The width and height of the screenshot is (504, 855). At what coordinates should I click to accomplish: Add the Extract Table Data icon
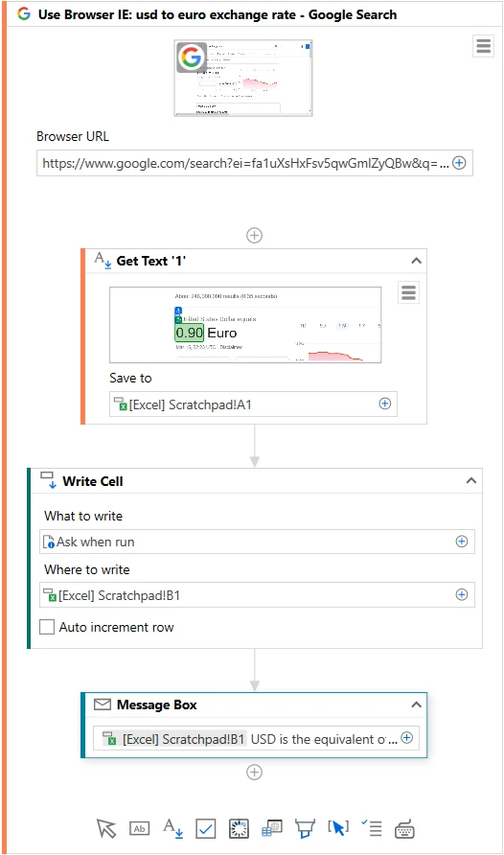pos(272,828)
